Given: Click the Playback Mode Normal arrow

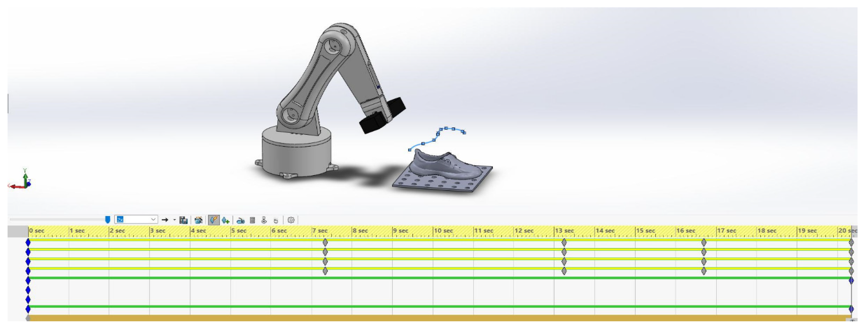Looking at the screenshot, I should (x=165, y=220).
